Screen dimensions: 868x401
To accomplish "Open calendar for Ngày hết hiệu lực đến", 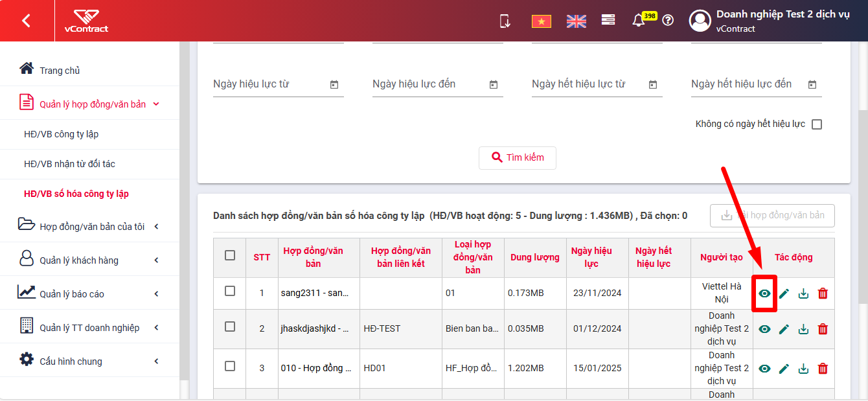I will pos(812,84).
